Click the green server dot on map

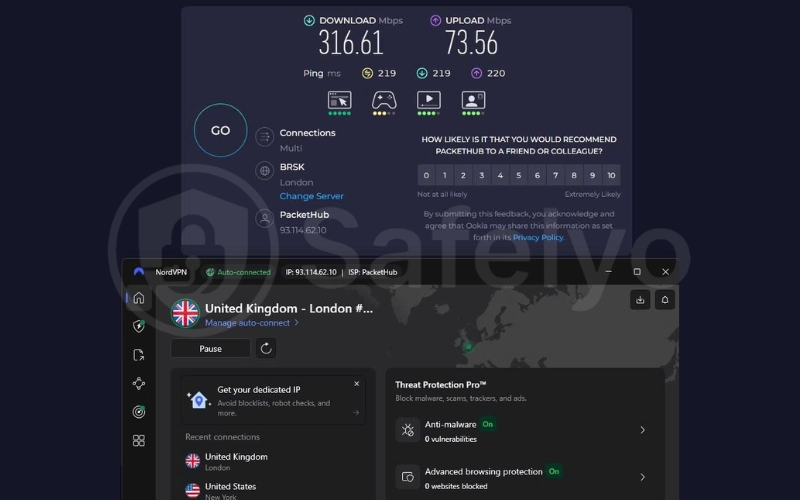coord(468,346)
